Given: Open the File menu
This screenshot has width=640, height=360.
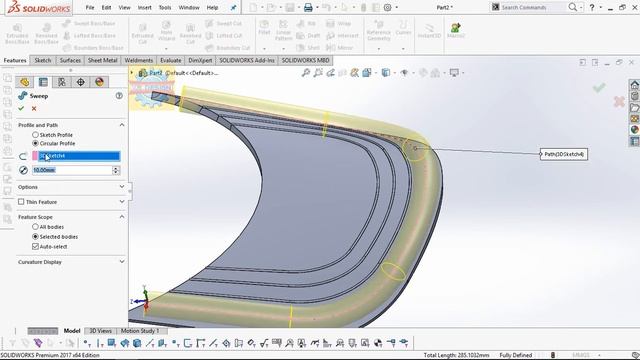Looking at the screenshot, I should tap(90, 7).
